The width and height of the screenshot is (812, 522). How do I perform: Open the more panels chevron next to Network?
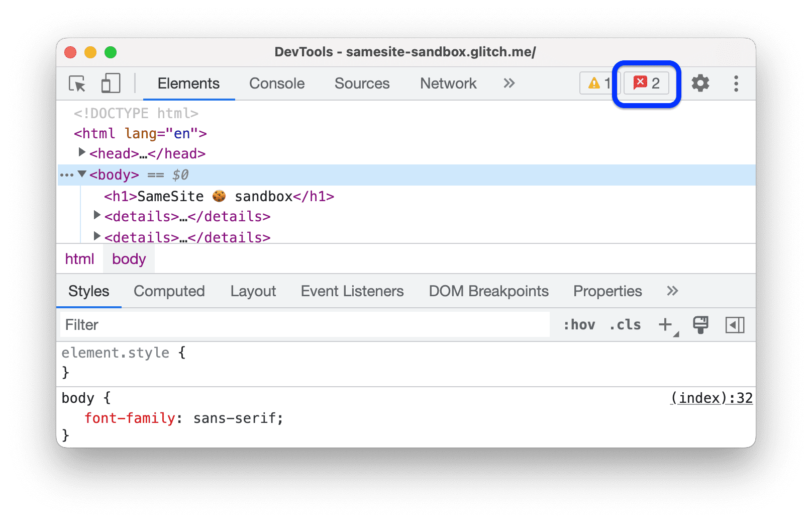pyautogui.click(x=509, y=83)
